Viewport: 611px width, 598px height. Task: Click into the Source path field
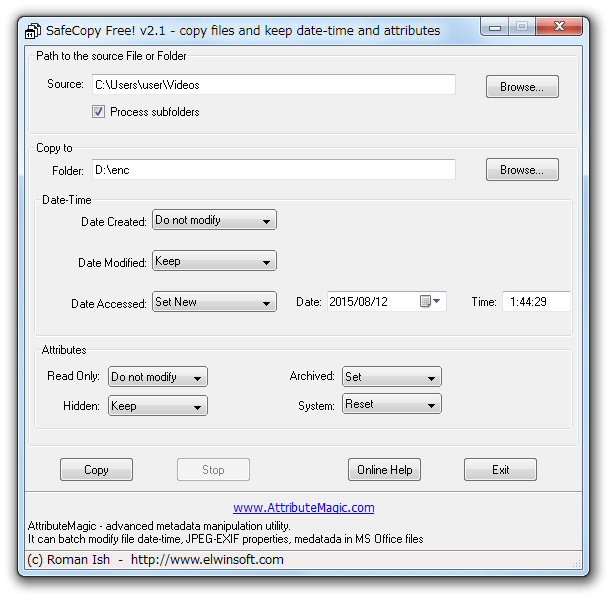tap(274, 85)
